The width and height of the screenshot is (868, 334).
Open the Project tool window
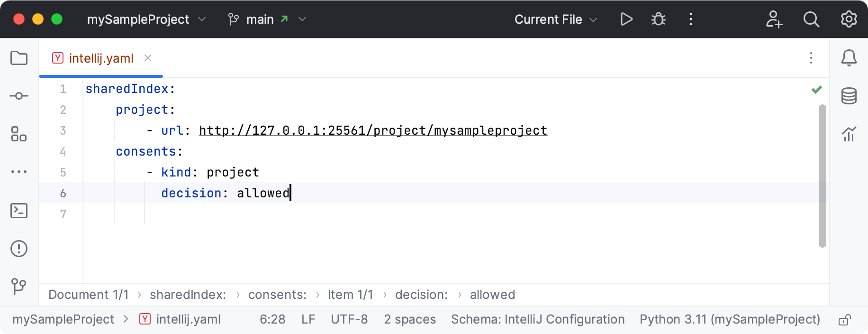18,58
